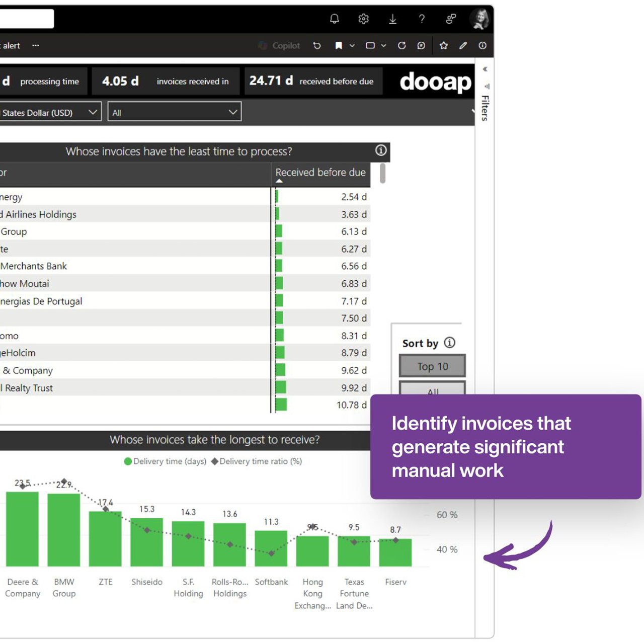This screenshot has width=644, height=644.
Task: Open settings via the gear icon
Action: pos(363,19)
